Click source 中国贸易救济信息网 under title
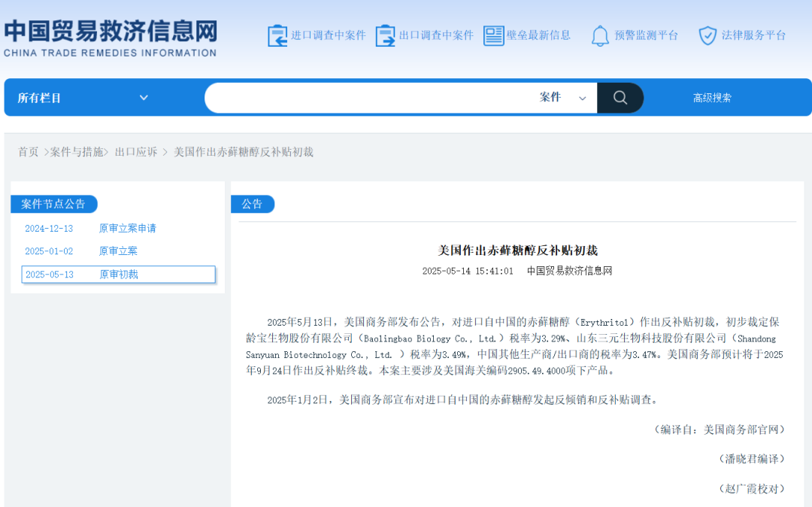Viewport: 812px width, 507px height. [x=570, y=271]
